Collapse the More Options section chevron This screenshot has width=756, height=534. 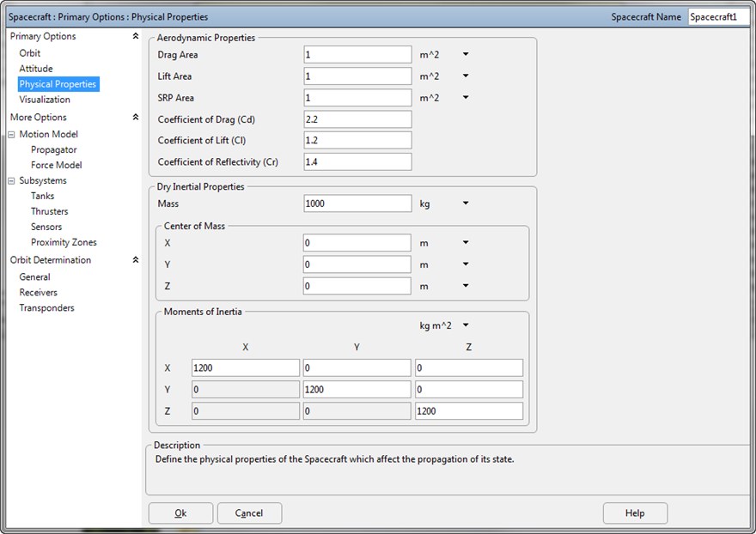click(136, 117)
